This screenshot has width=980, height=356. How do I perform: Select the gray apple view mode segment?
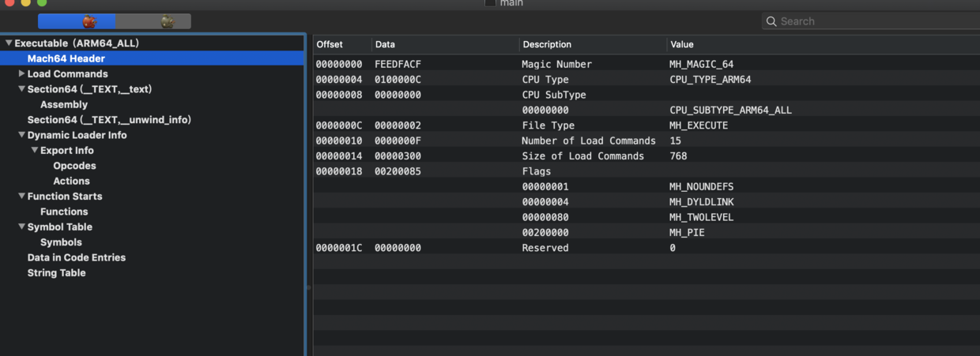153,21
